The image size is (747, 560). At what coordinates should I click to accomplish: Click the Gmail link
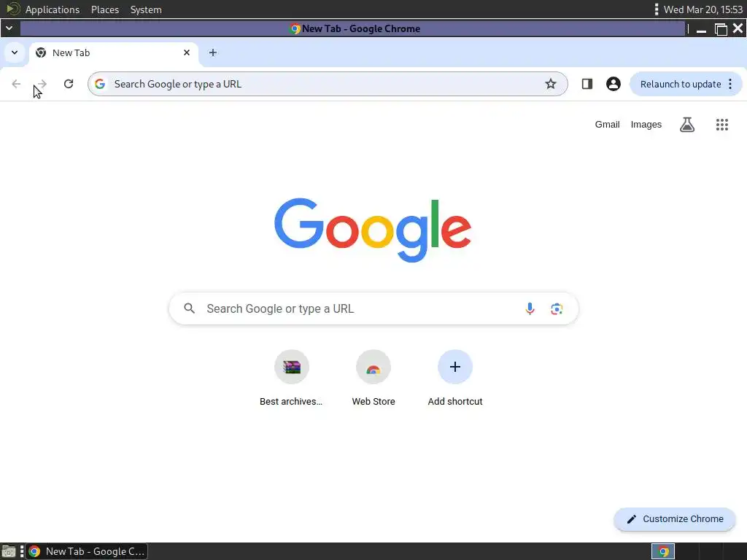pos(607,125)
